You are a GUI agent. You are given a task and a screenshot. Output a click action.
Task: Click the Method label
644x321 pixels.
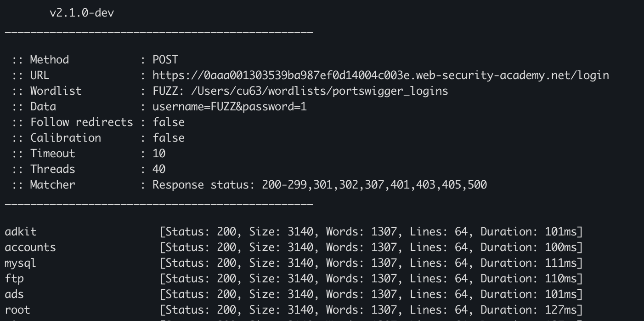[x=49, y=60]
